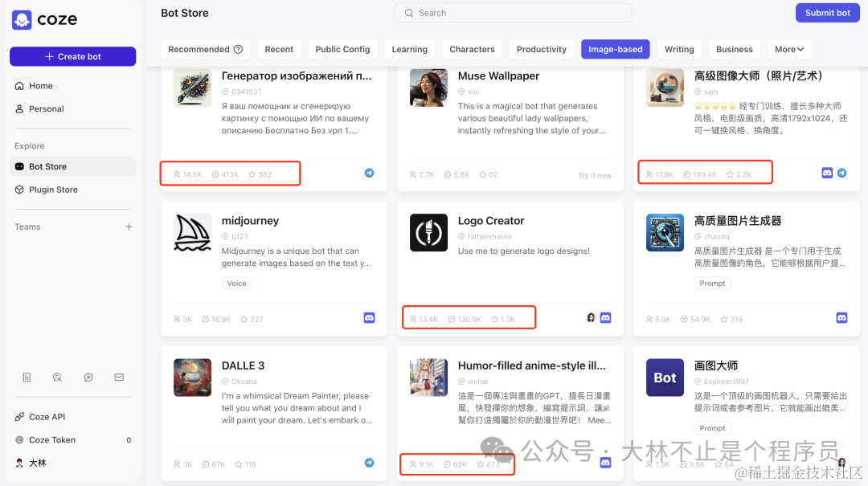Click the 高质量图片生成器 bot icon

(x=665, y=232)
